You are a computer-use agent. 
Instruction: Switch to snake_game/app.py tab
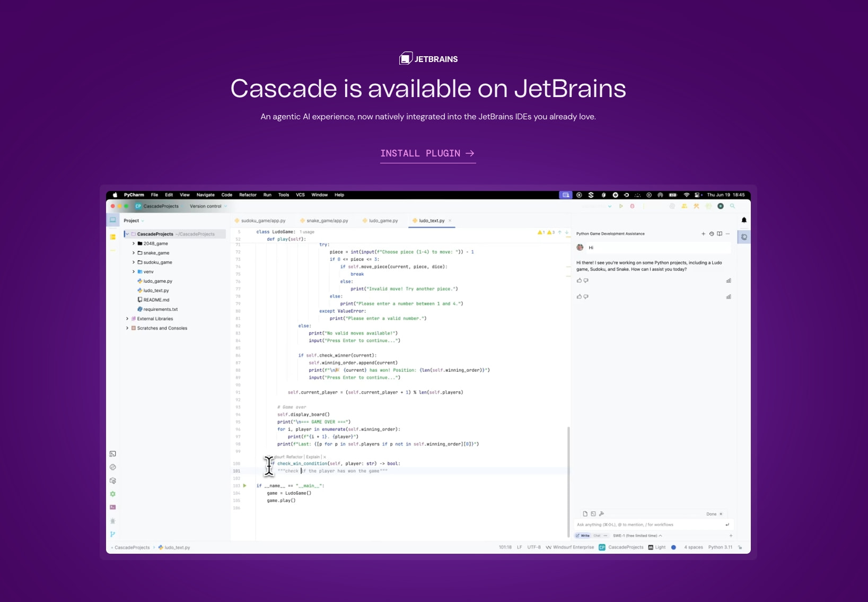coord(325,221)
